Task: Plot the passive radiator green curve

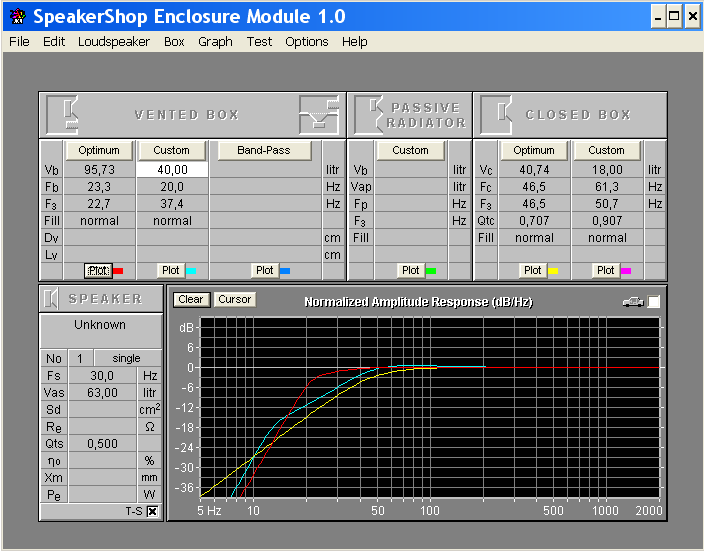Action: pos(411,271)
